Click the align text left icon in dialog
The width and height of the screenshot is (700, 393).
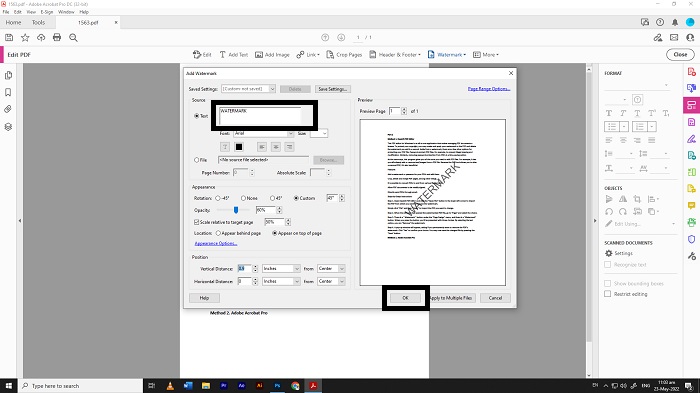[262, 147]
